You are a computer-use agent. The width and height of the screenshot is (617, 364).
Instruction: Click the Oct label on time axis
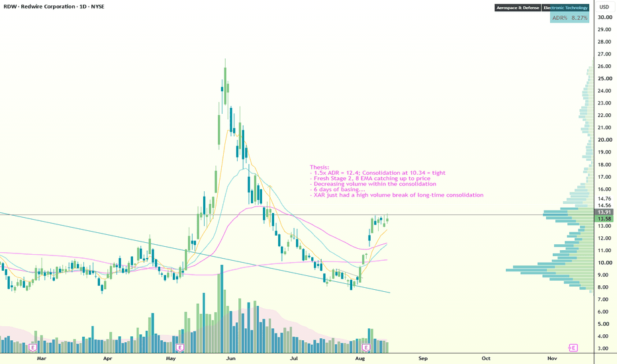click(x=486, y=359)
